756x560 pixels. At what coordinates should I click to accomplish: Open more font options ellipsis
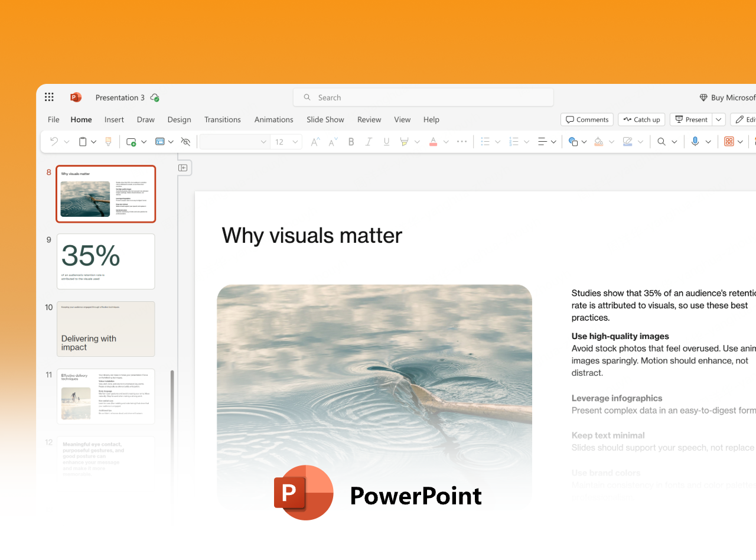pos(462,142)
